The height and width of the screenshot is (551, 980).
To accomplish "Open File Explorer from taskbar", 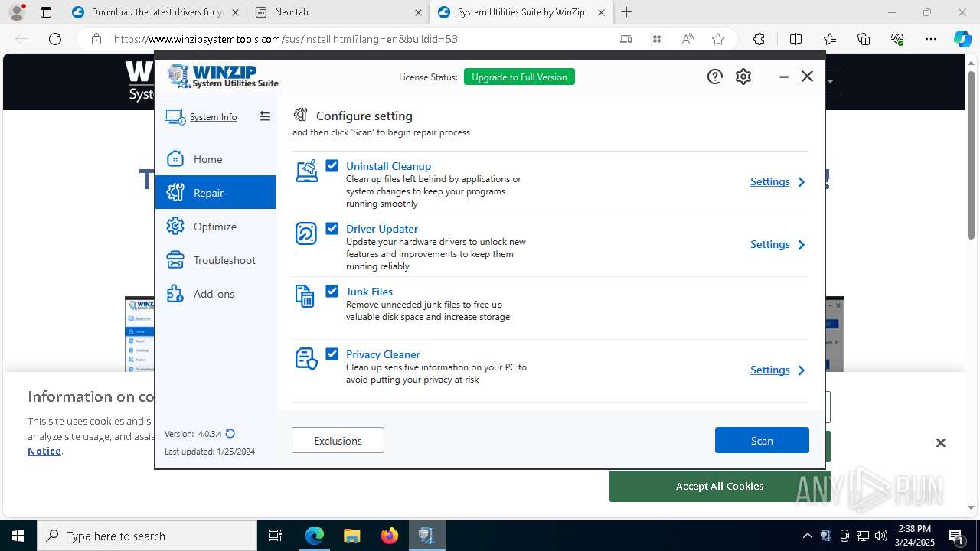I will tap(351, 536).
